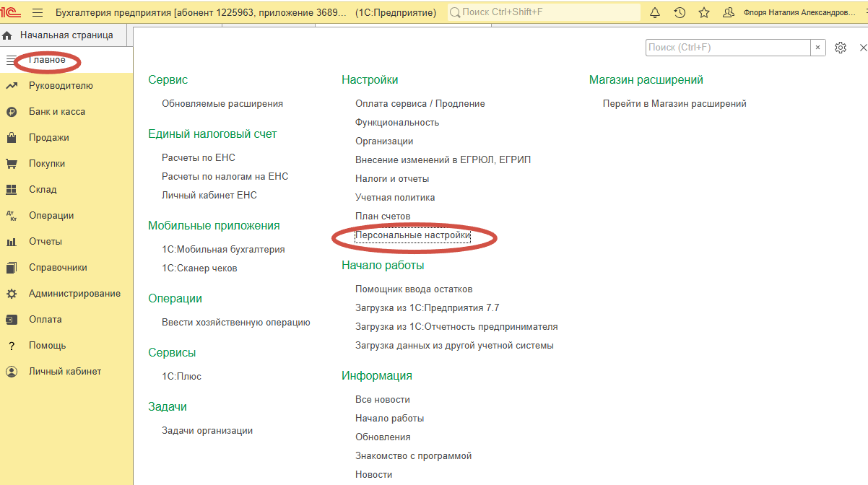This screenshot has width=868, height=485.
Task: Open the Продажи section
Action: 49,138
